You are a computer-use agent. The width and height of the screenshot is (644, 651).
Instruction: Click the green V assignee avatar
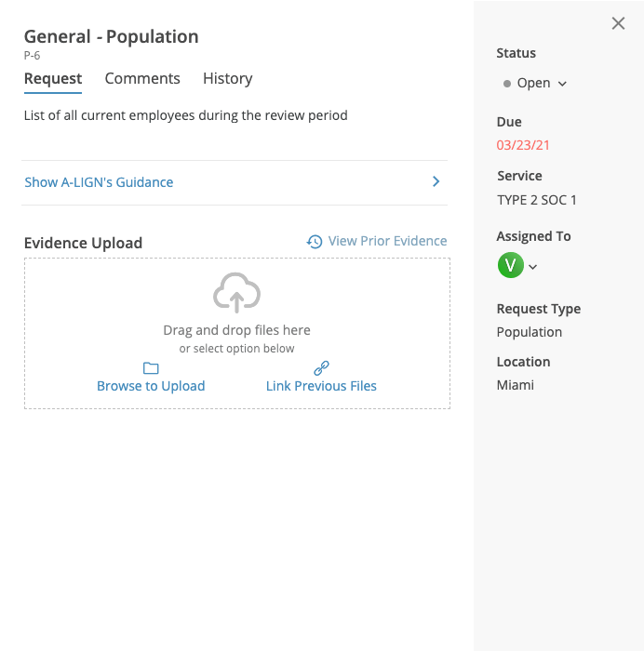(x=510, y=266)
